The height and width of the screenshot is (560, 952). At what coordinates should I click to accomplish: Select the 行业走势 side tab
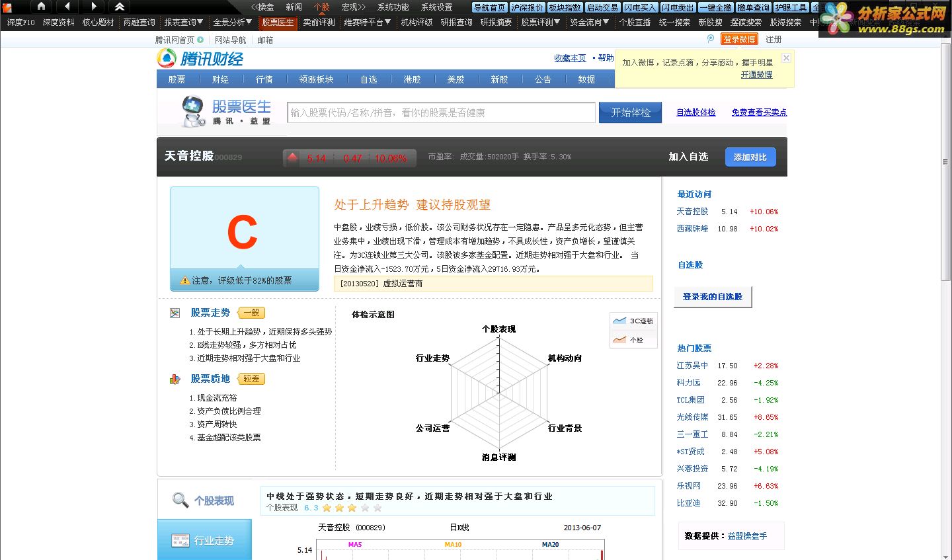pyautogui.click(x=204, y=540)
